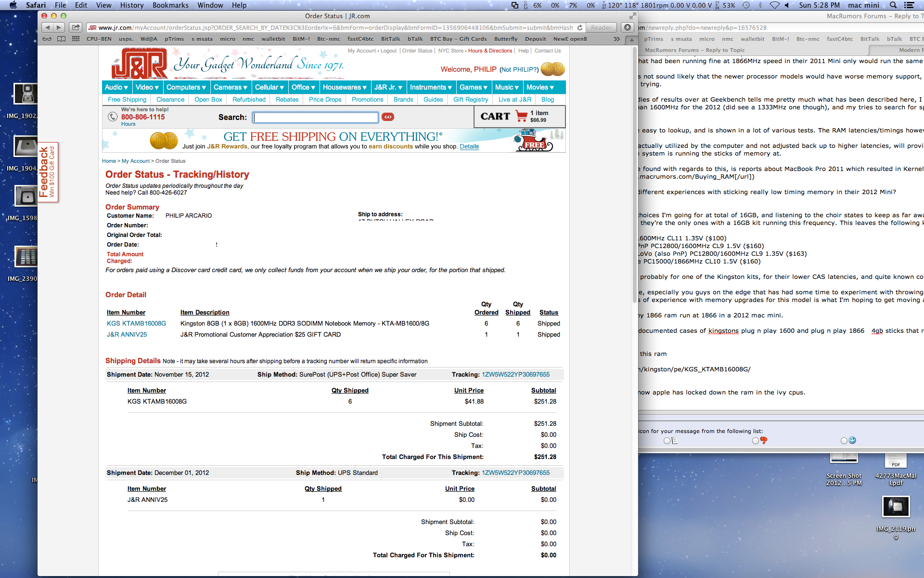Open the Price Drops tab link
The image size is (924, 578).
(325, 100)
